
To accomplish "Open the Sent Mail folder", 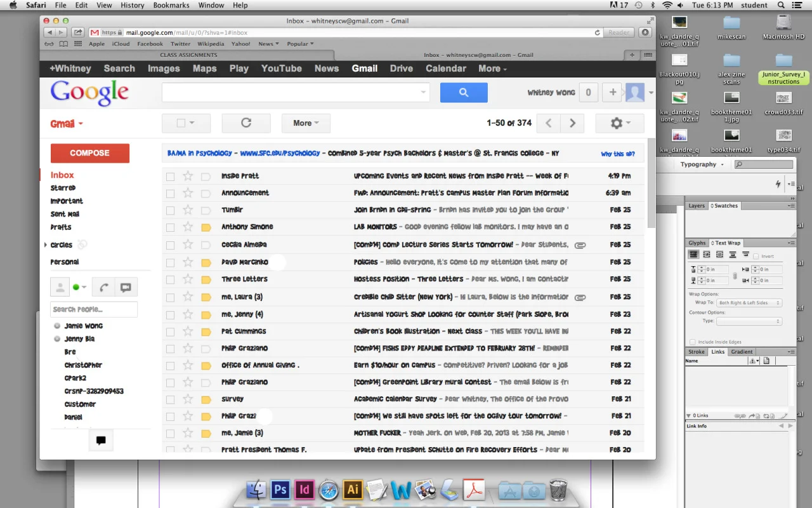I will 65,214.
